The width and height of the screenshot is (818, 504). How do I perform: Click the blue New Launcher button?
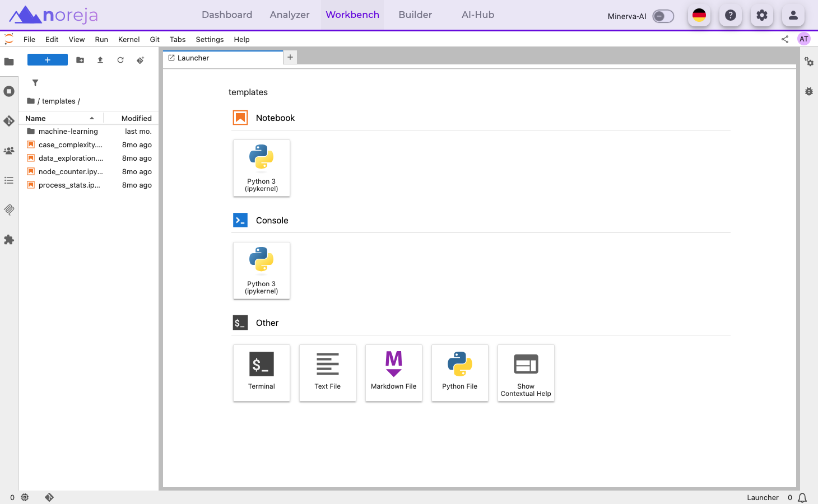pyautogui.click(x=48, y=60)
